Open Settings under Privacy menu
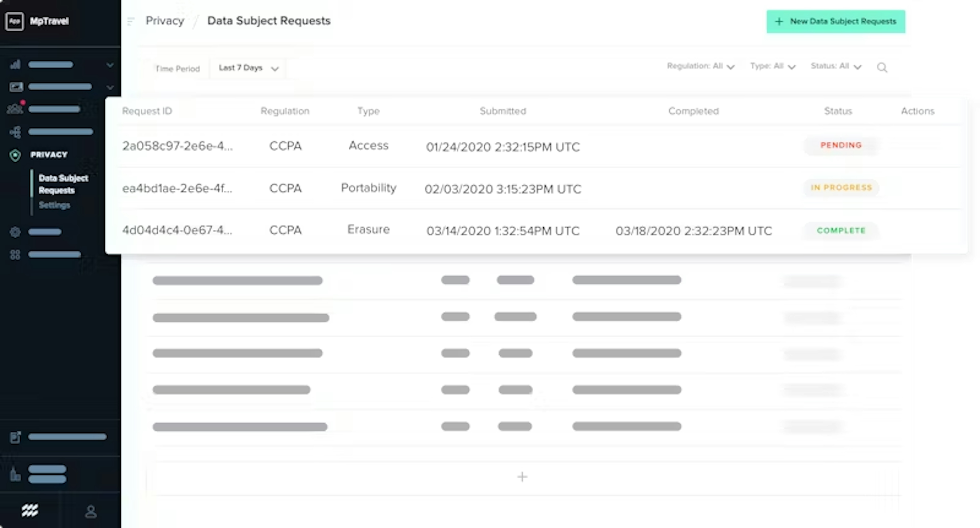Image resolution: width=980 pixels, height=528 pixels. click(x=54, y=205)
